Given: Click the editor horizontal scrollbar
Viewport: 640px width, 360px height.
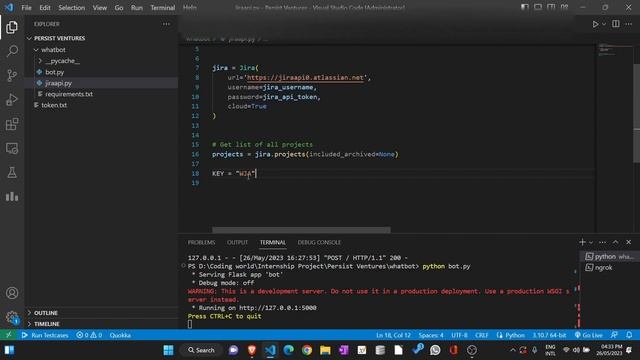Looking at the screenshot, I should [x=301, y=230].
